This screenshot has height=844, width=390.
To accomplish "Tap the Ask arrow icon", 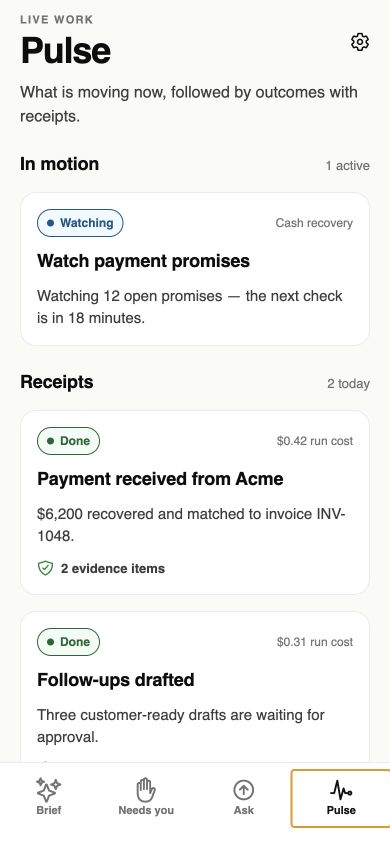I will point(244,790).
